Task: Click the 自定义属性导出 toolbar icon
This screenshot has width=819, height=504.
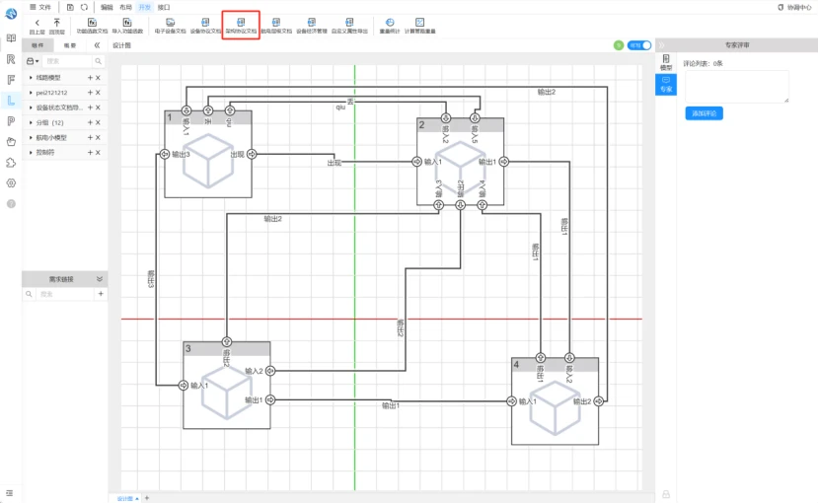Action: [x=349, y=23]
